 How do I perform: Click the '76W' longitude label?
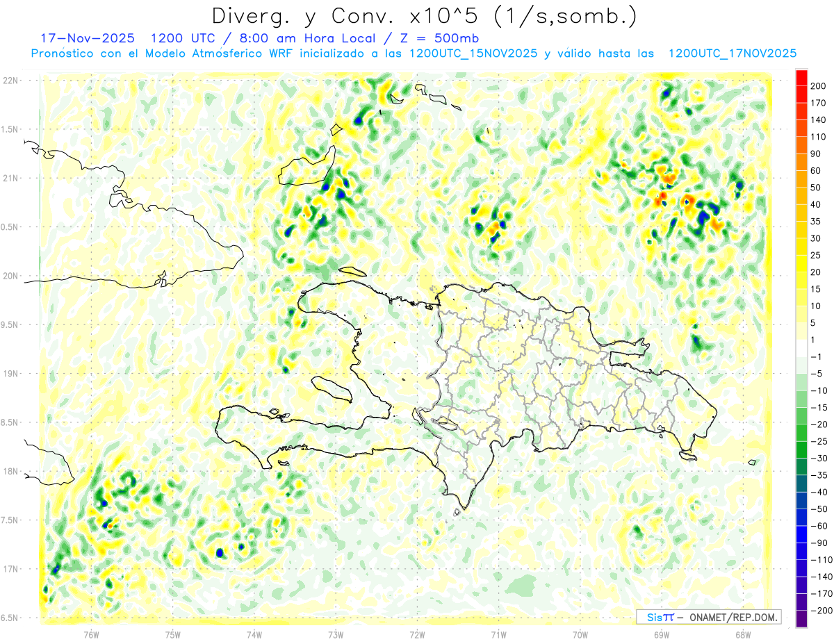92,635
